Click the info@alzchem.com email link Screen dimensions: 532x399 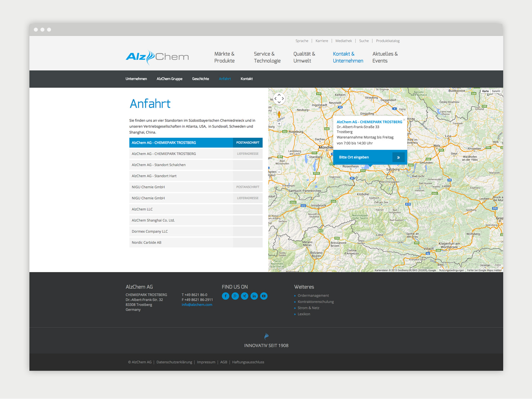click(197, 305)
